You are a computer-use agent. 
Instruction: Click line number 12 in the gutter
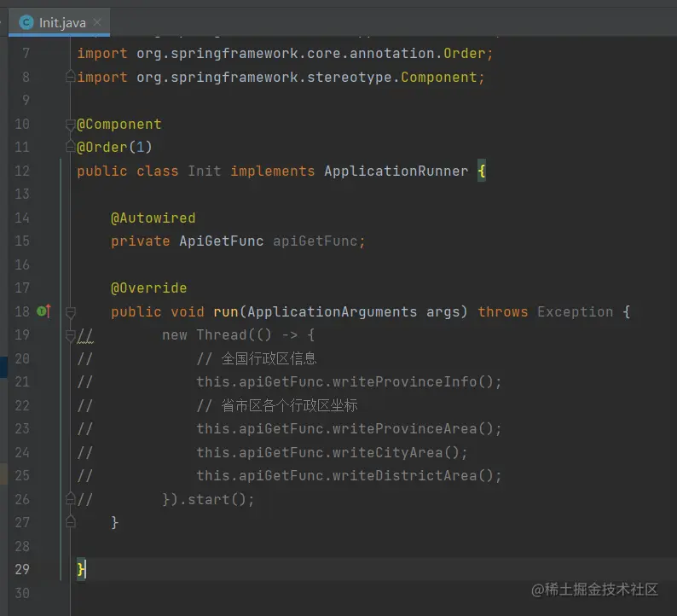(x=22, y=171)
